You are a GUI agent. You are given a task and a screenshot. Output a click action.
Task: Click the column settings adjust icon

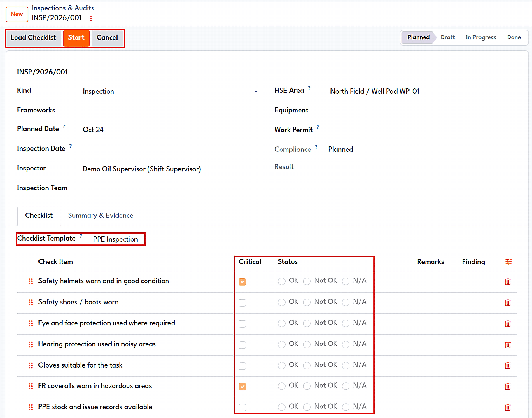point(508,262)
